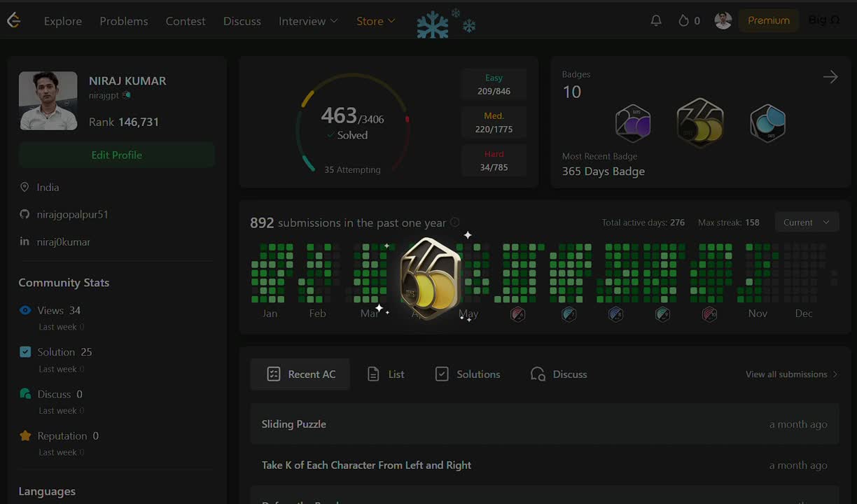Click the small badge icon beside nirajgpt username
857x504 pixels.
[126, 95]
